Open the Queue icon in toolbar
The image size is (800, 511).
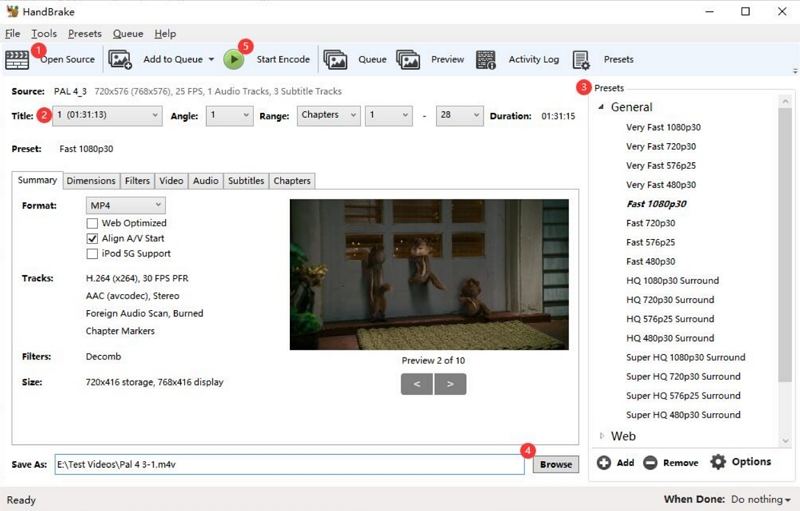coord(336,59)
